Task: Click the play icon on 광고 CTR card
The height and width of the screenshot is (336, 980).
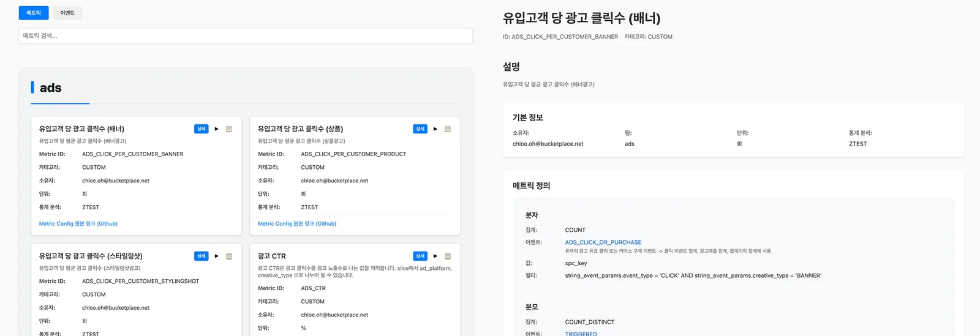Action: point(435,256)
